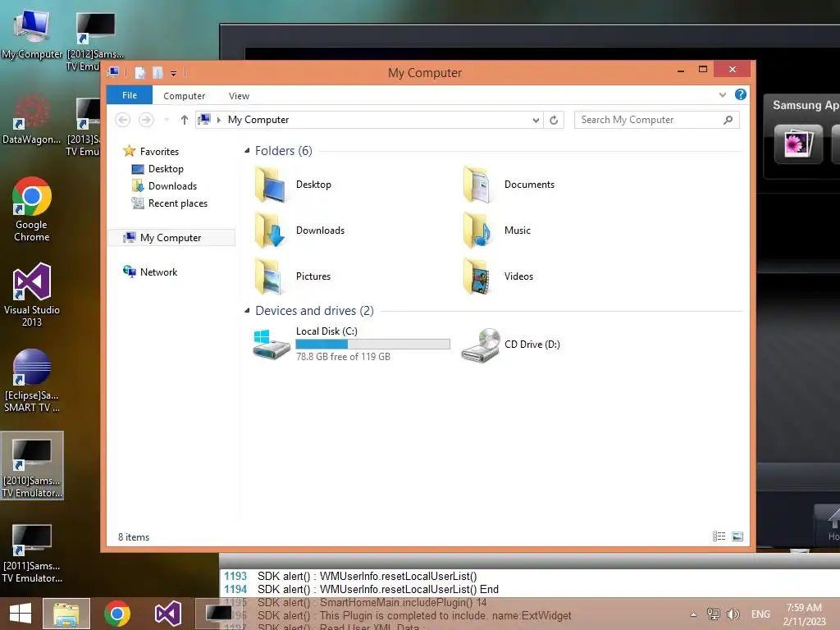Select the Documents folder icon

coord(478,185)
